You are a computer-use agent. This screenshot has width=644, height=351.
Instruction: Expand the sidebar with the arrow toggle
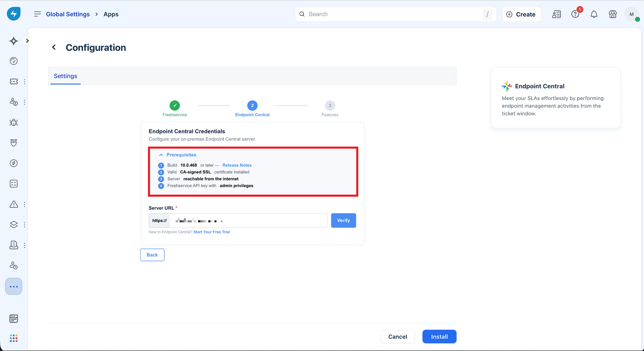point(27,41)
